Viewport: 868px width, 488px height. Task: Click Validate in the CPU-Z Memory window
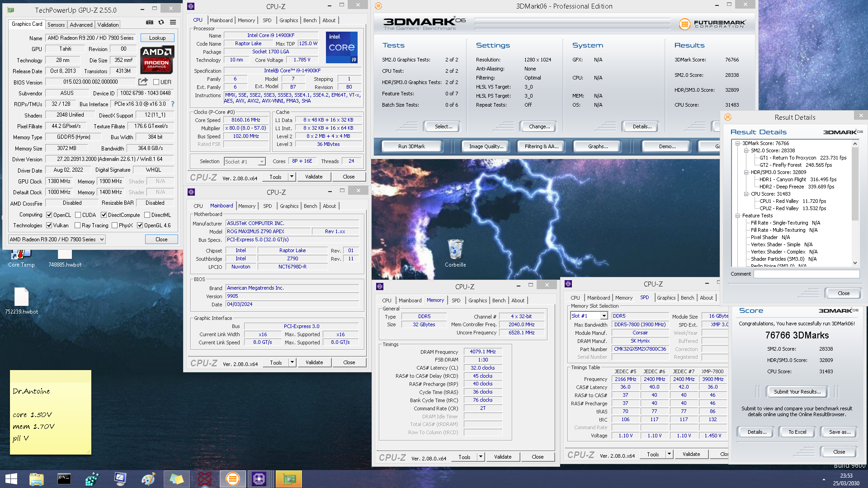503,457
